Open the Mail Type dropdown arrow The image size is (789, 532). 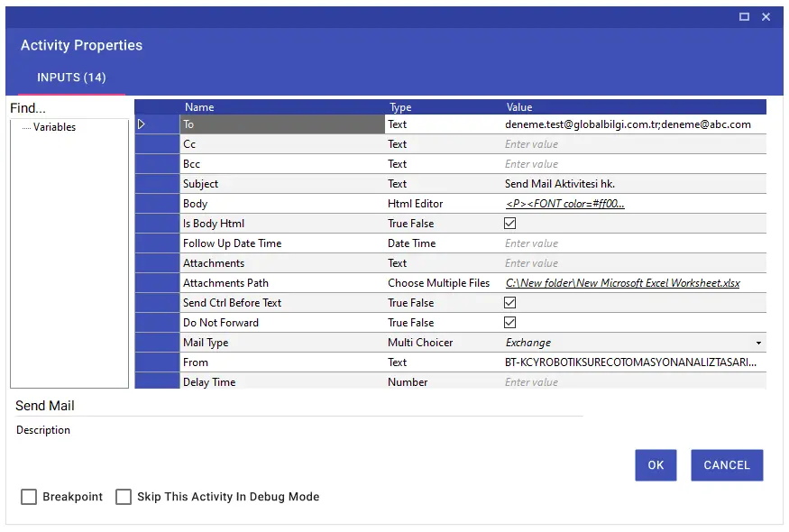point(758,343)
